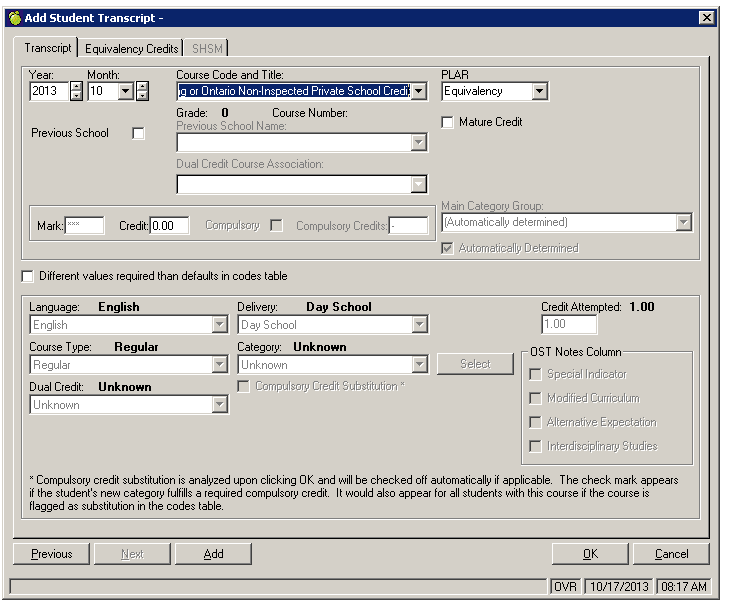Increase the Year using the up arrow
Viewport: 729px width, 605px height.
pos(76,86)
